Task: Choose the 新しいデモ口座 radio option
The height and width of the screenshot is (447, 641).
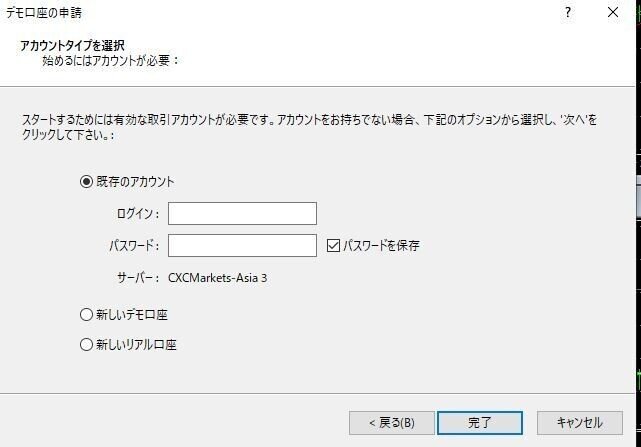Action: 86,315
